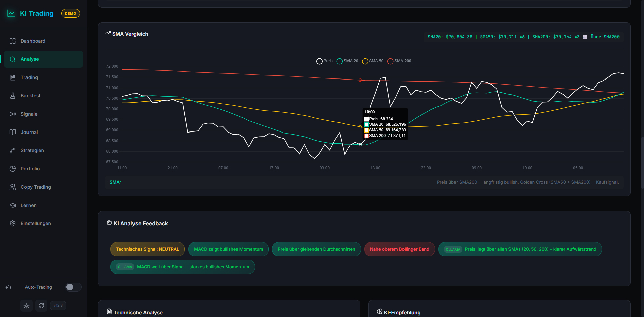Toggle Preis series in chart legend

pos(324,61)
